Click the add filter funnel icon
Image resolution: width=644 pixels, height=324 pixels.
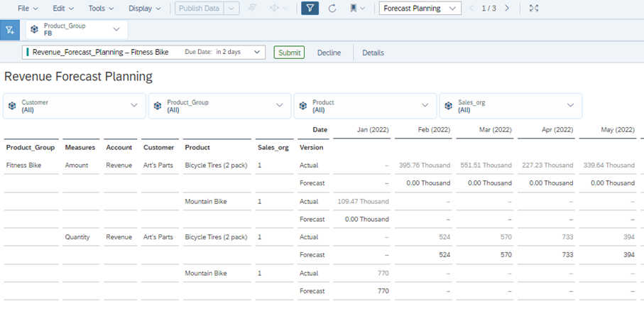(x=9, y=30)
